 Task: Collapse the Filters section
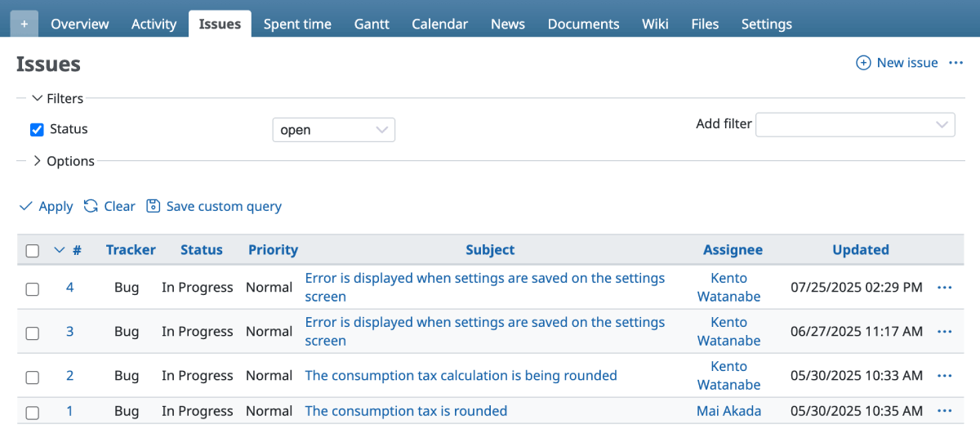pyautogui.click(x=58, y=98)
